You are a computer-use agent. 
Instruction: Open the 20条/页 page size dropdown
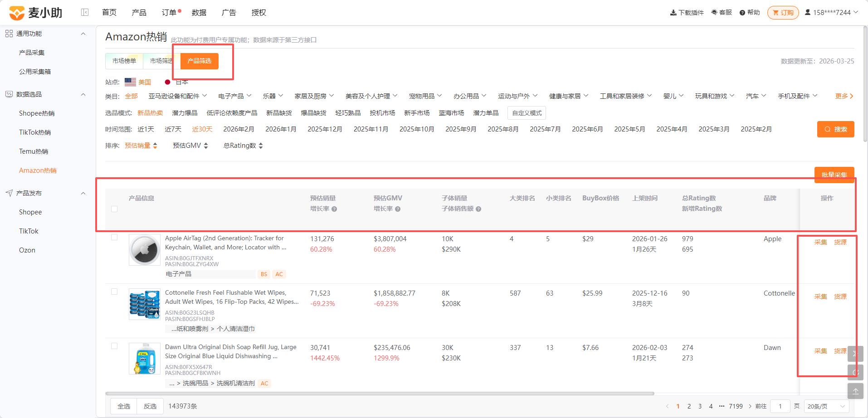pyautogui.click(x=827, y=406)
